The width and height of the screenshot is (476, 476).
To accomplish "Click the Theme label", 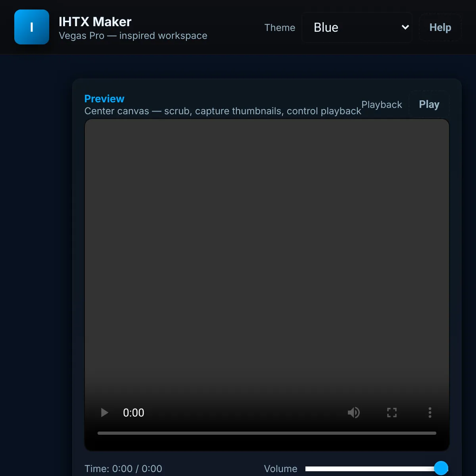I will 280,28.
